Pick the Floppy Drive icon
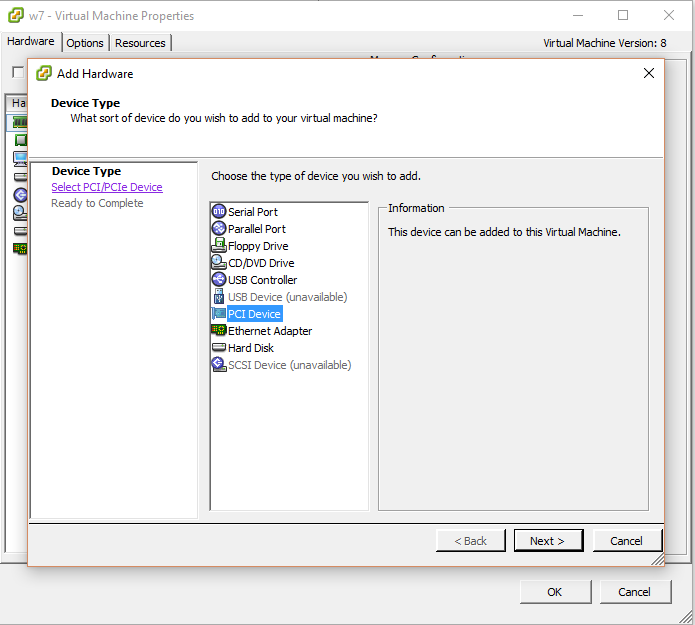Image resolution: width=695 pixels, height=625 pixels. (219, 246)
